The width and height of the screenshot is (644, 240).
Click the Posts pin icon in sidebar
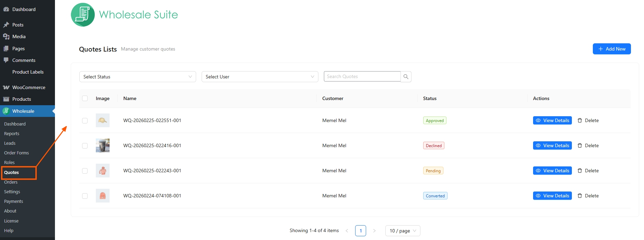pos(6,25)
